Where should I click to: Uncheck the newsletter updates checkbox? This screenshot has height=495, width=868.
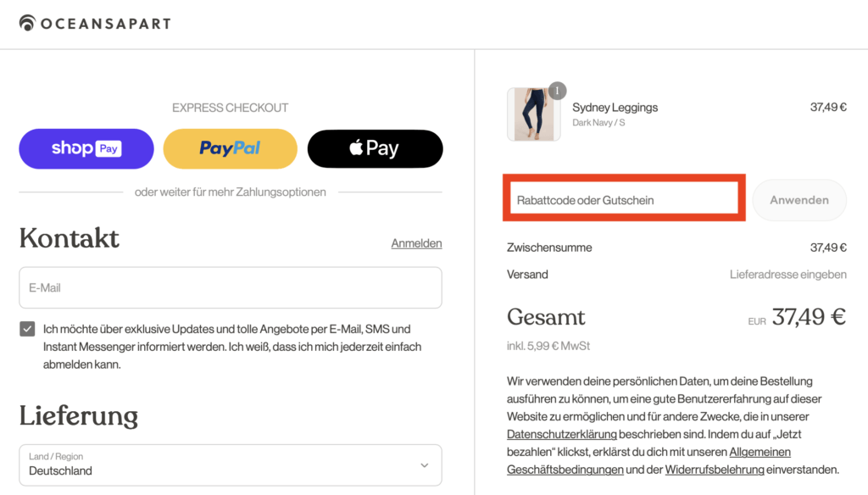(x=27, y=329)
